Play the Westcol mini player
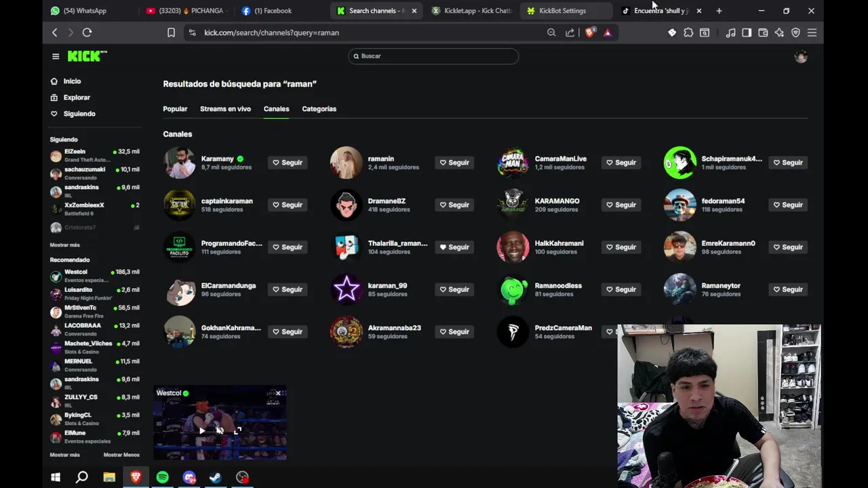Viewport: 868px width, 488px height. click(x=202, y=430)
